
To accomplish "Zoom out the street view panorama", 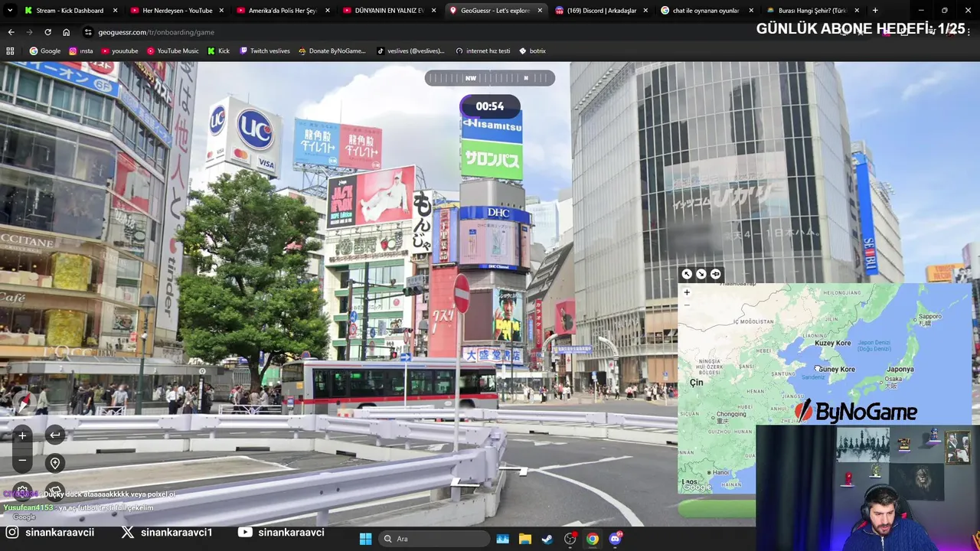I will [22, 460].
